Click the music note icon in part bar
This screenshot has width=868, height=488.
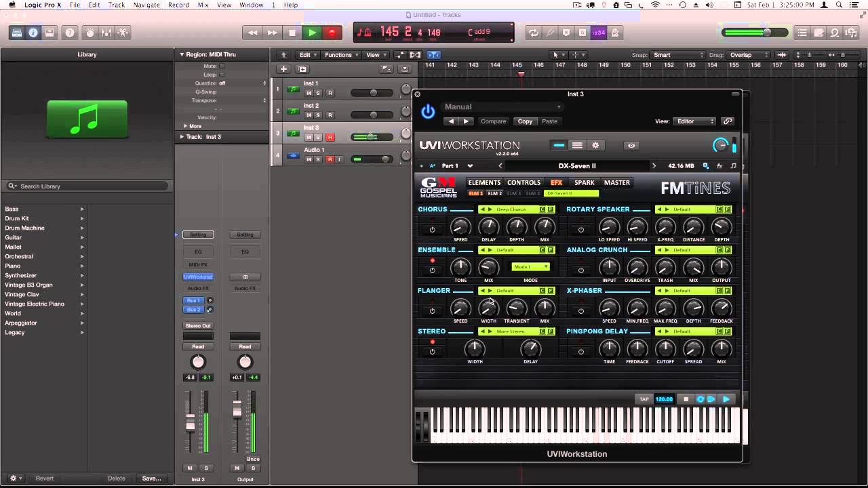pos(733,165)
